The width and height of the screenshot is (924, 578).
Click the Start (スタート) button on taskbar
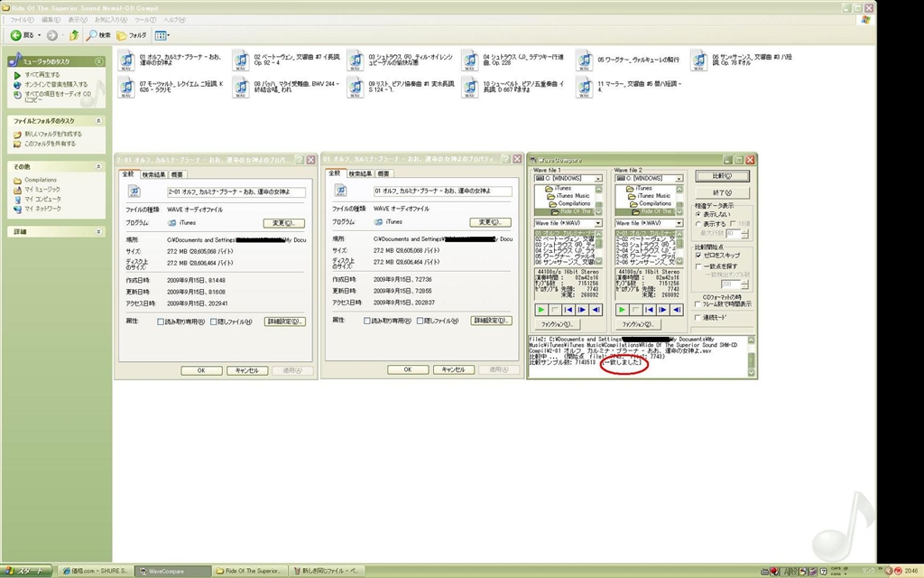[x=26, y=571]
